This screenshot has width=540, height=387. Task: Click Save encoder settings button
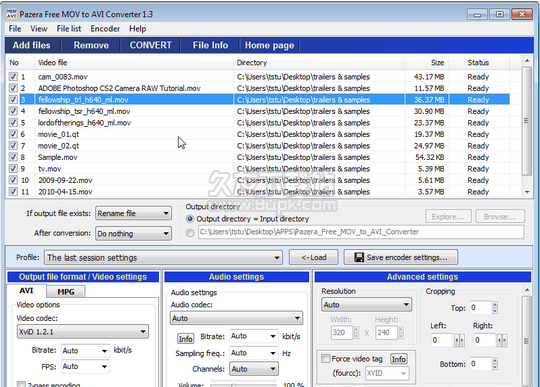pos(401,258)
